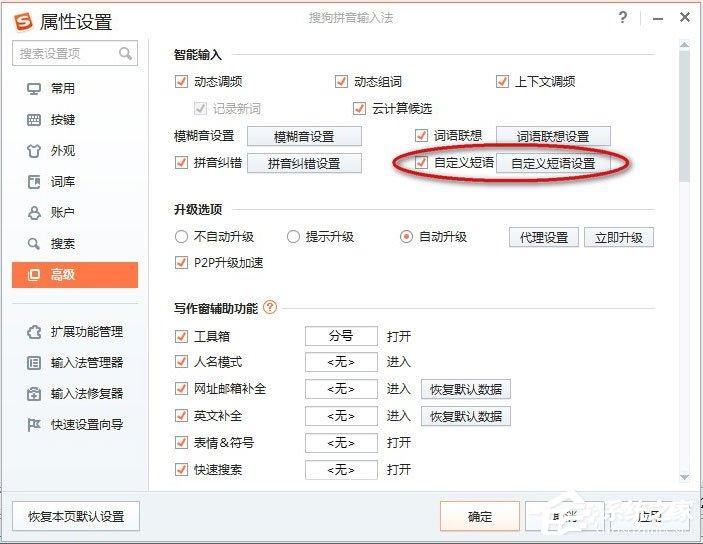Toggle the 工具箱 checkbox
The width and height of the screenshot is (703, 544).
[181, 336]
